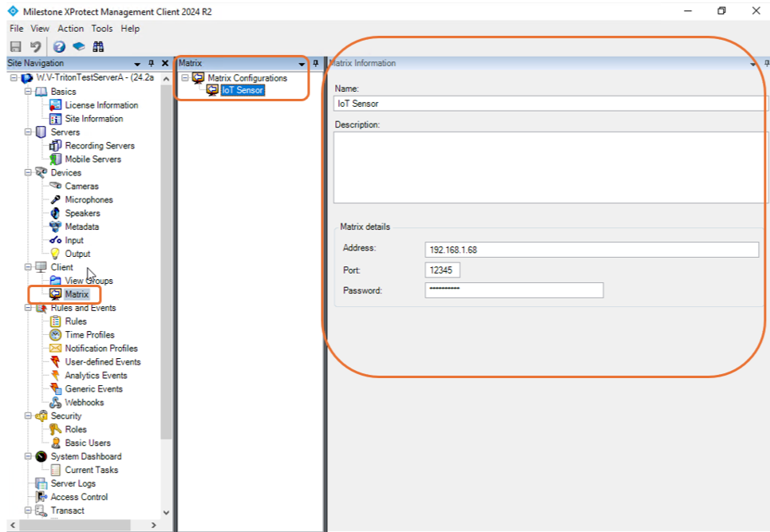Image resolution: width=770 pixels, height=532 pixels.
Task: Click the Name field containing IoT Sensor
Action: (550, 104)
